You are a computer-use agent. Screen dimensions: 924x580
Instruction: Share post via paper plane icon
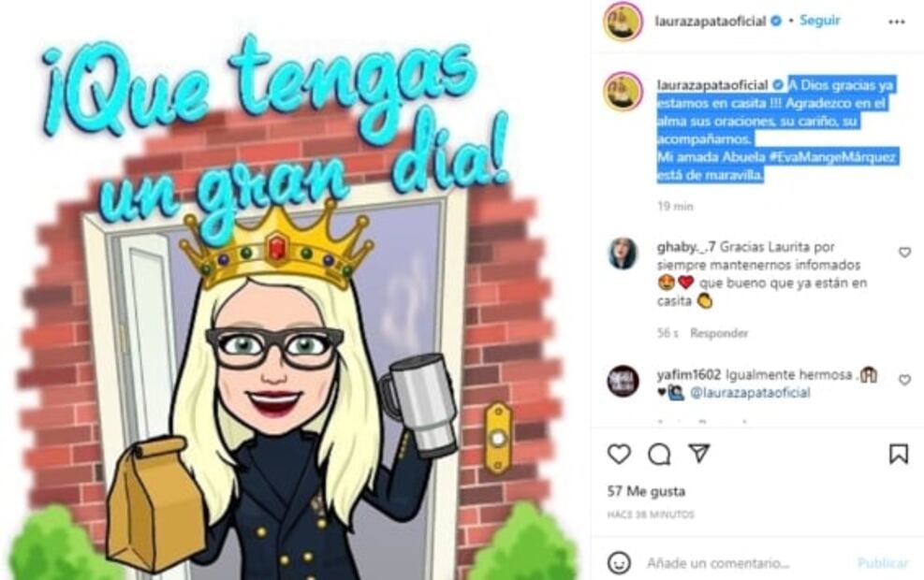click(699, 453)
